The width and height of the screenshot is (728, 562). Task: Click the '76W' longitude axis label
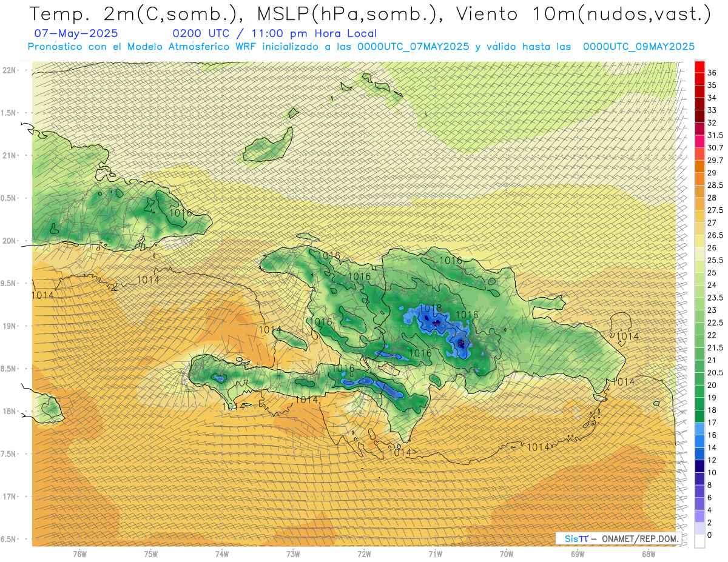click(x=79, y=554)
